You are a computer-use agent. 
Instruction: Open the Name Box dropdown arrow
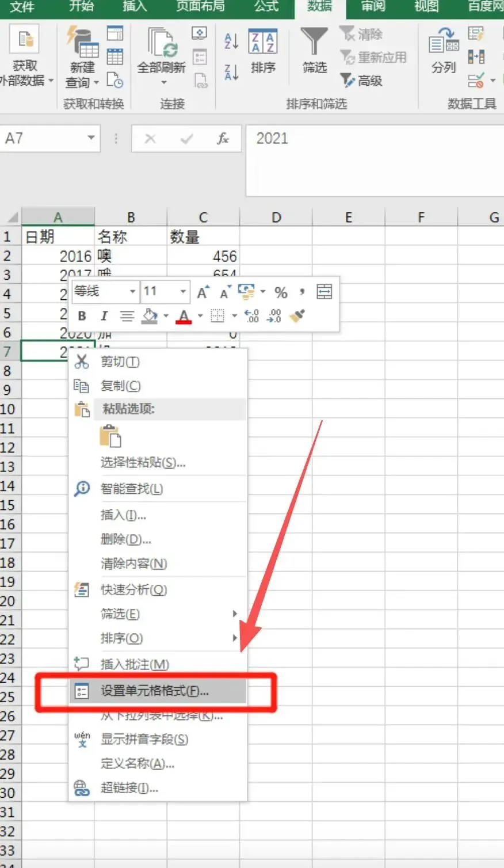(x=91, y=138)
